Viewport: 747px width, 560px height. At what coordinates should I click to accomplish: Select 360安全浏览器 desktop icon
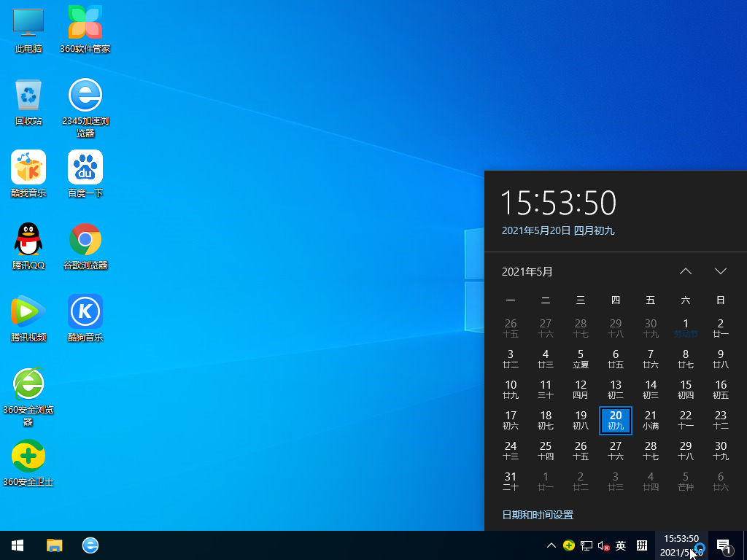tap(28, 397)
